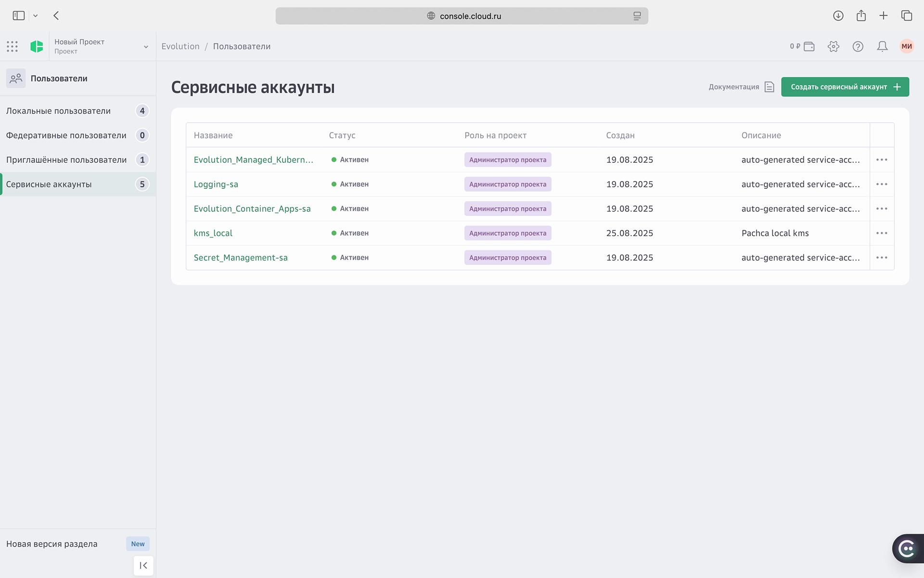Expand Safari sidebar options chevron
Viewport: 924px width, 578px height.
(35, 16)
